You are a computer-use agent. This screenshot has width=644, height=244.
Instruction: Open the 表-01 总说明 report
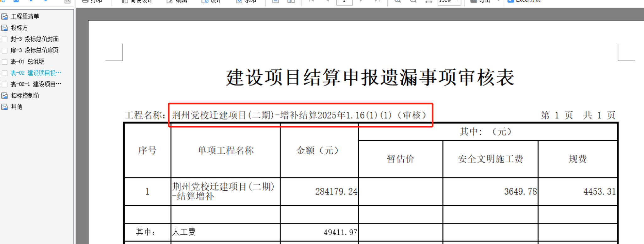(x=28, y=62)
